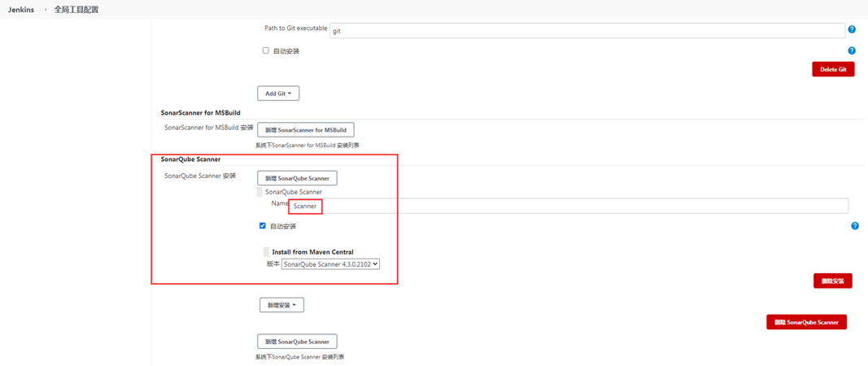Enable 自动安装 for Git
This screenshot has height=366, width=868.
point(266,50)
